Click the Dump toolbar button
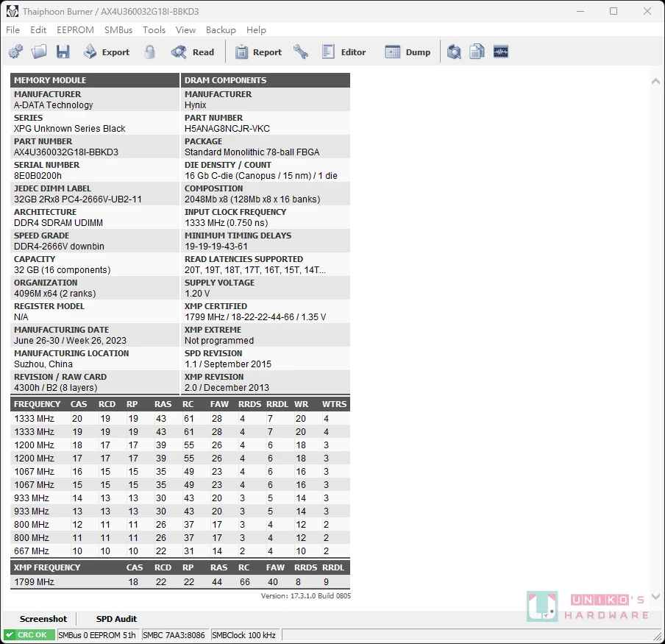 pyautogui.click(x=408, y=52)
